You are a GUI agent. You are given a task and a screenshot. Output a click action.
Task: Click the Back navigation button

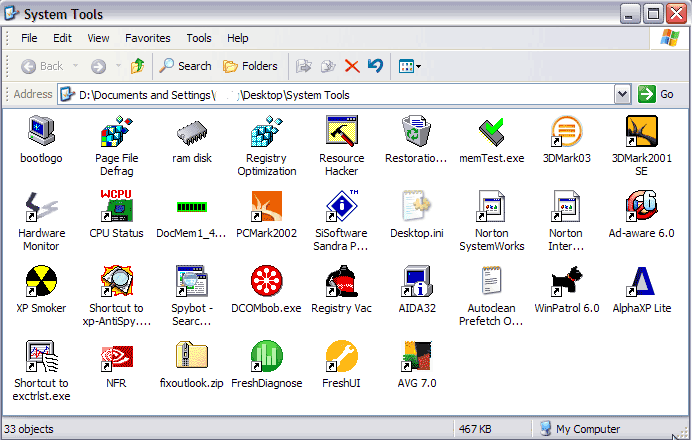tap(42, 66)
